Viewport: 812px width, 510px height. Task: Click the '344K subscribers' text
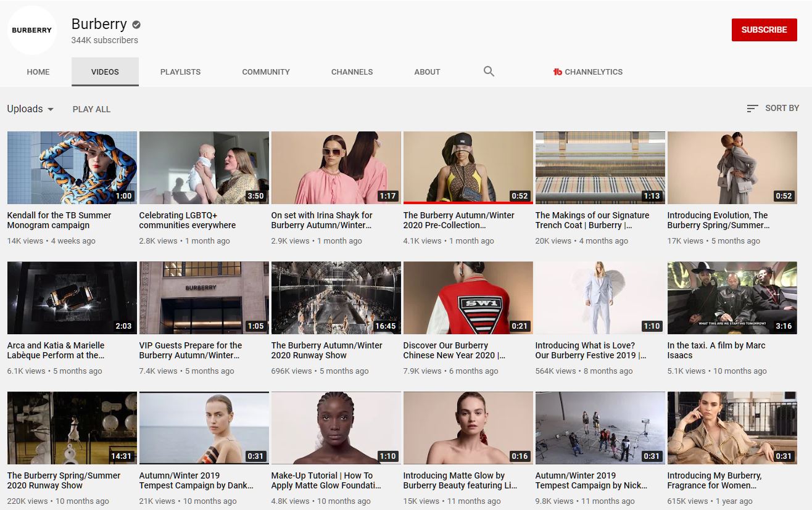[104, 40]
